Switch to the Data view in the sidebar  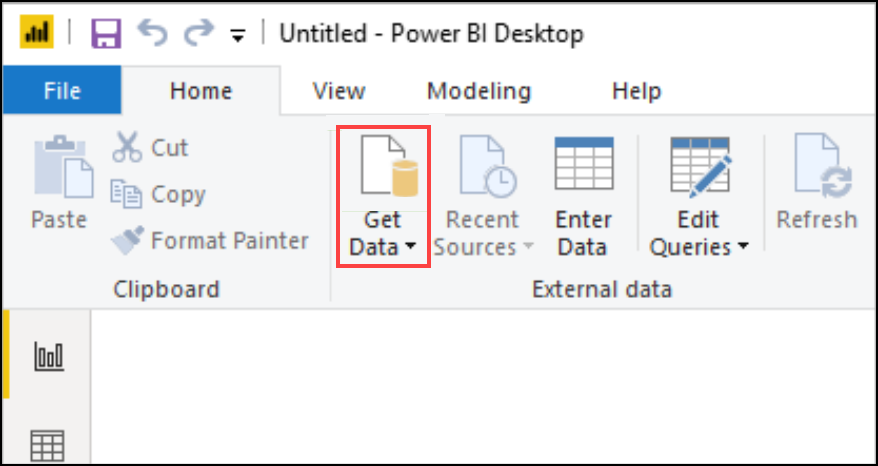[48, 443]
